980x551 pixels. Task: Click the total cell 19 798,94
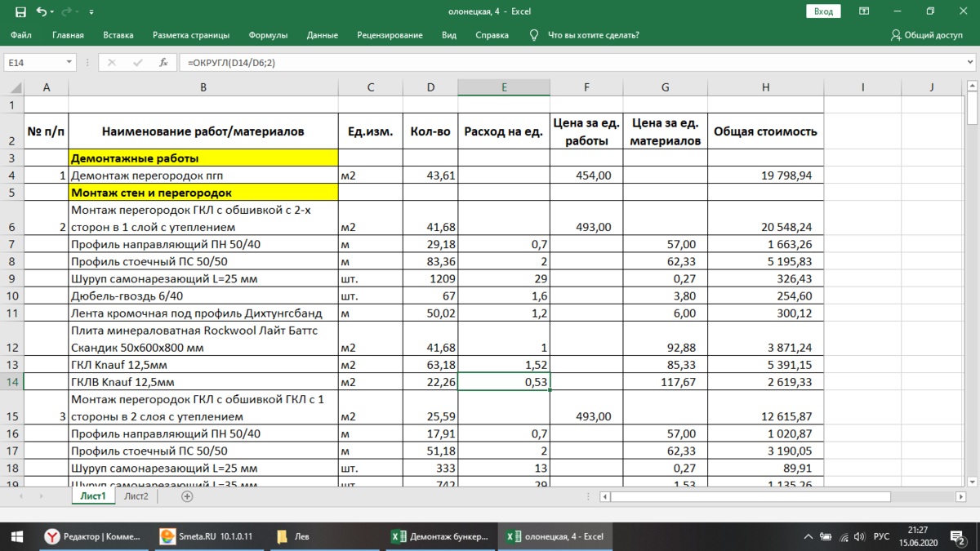point(765,176)
